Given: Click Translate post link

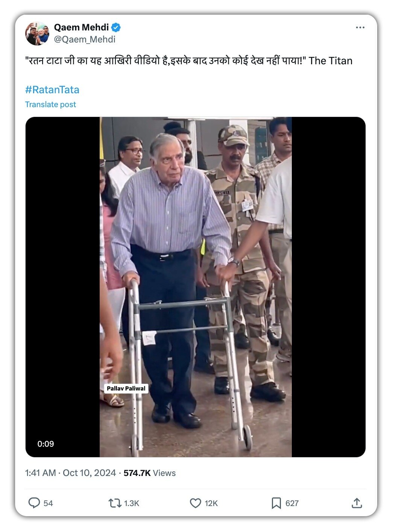Looking at the screenshot, I should [x=50, y=105].
